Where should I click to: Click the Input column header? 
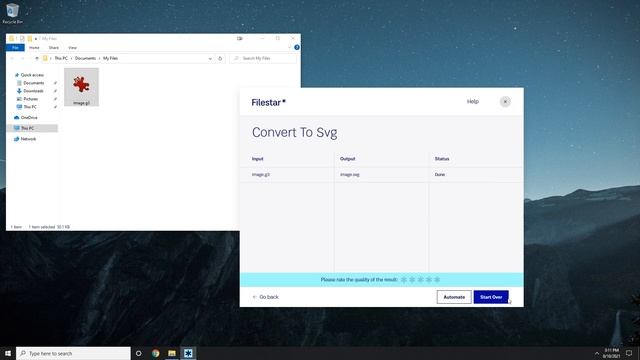pos(258,159)
